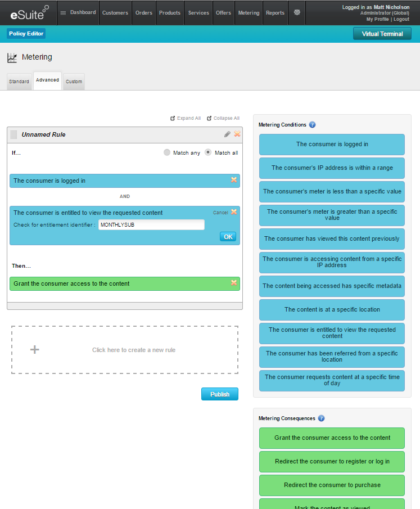
Task: Click the Publish button
Action: tap(219, 394)
